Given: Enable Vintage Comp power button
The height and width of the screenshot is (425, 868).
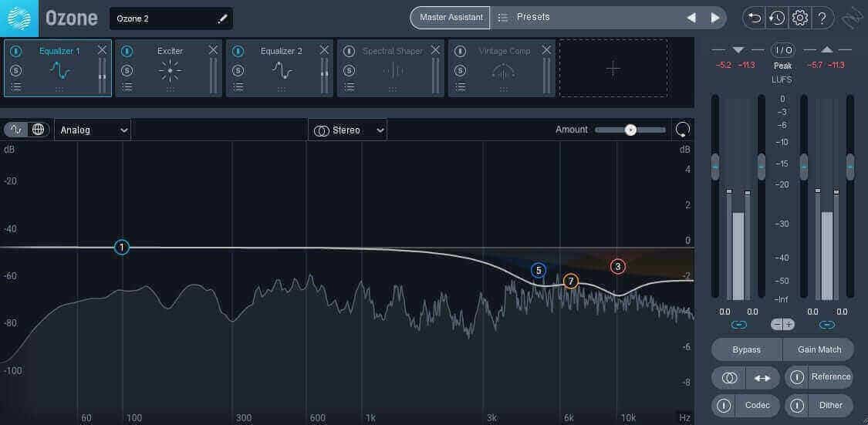Looking at the screenshot, I should (461, 52).
